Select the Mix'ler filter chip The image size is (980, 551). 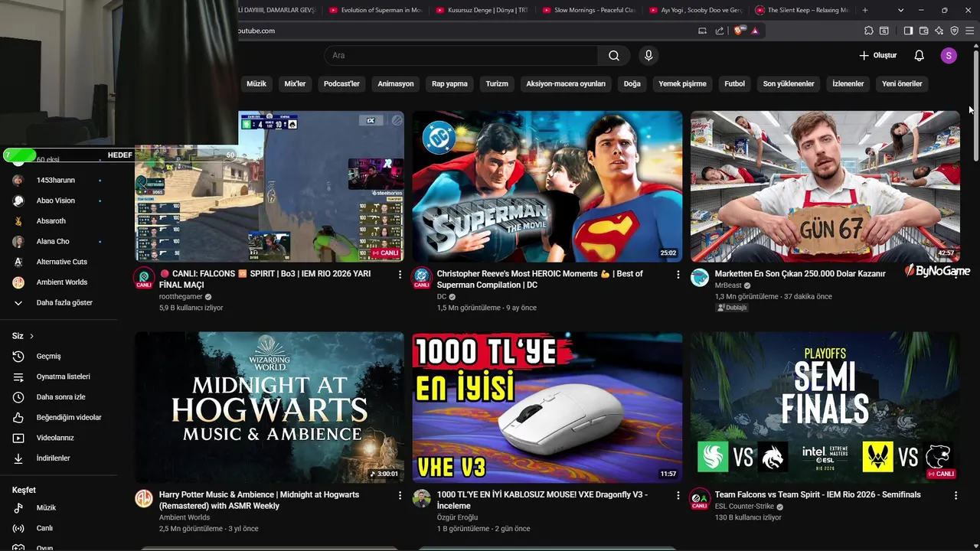295,83
